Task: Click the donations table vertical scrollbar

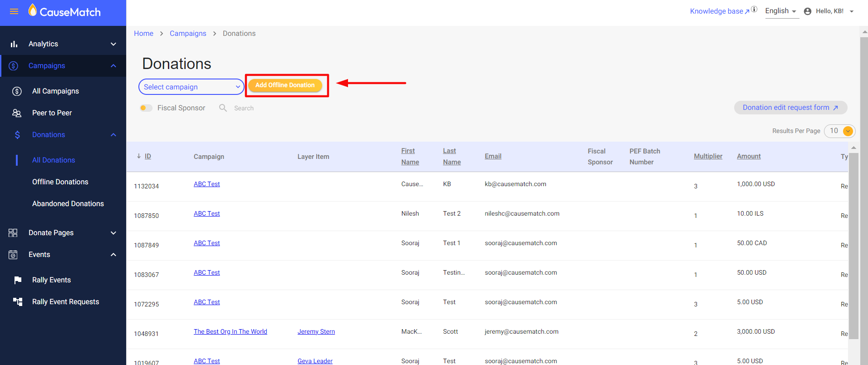Action: (853, 245)
